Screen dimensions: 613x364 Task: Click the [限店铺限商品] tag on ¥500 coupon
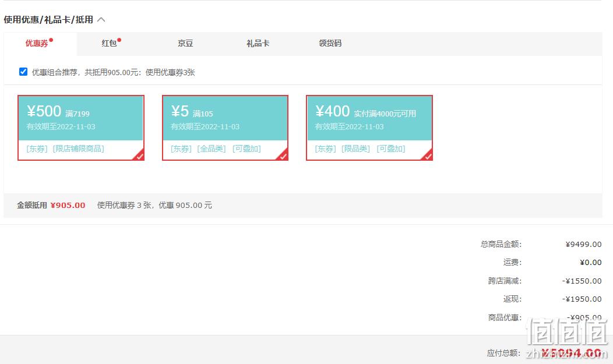pos(79,149)
